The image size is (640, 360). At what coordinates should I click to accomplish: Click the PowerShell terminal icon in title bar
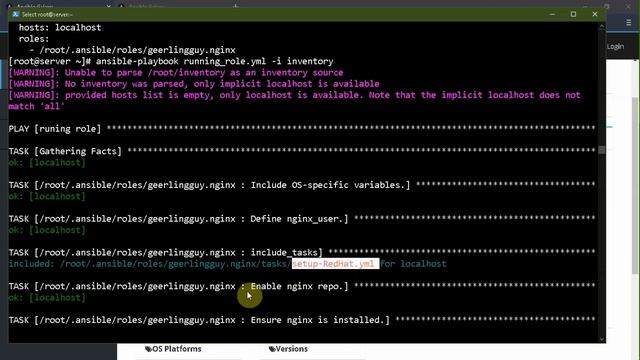point(16,14)
